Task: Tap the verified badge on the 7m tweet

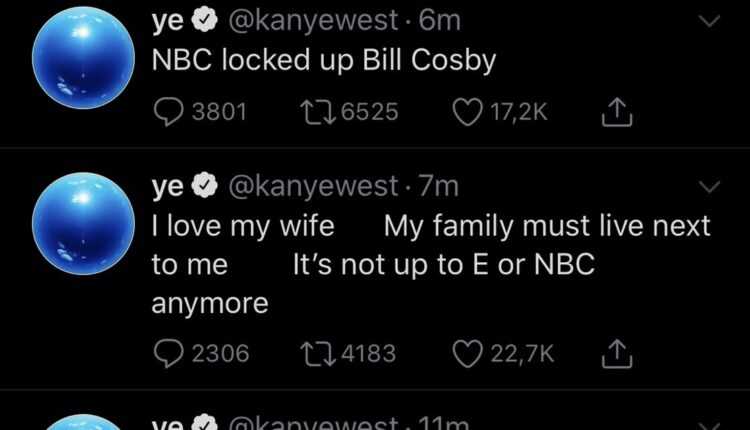Action: coord(200,187)
